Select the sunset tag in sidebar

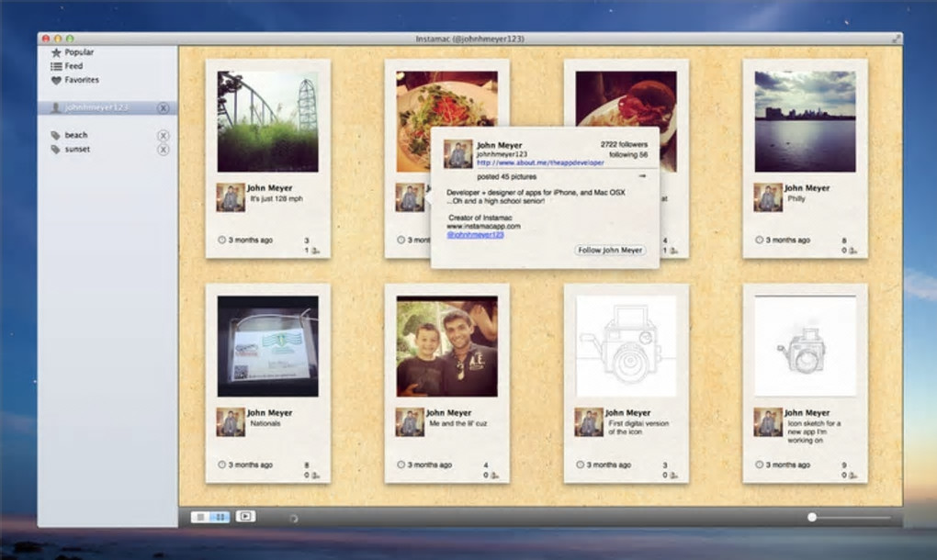[x=77, y=150]
